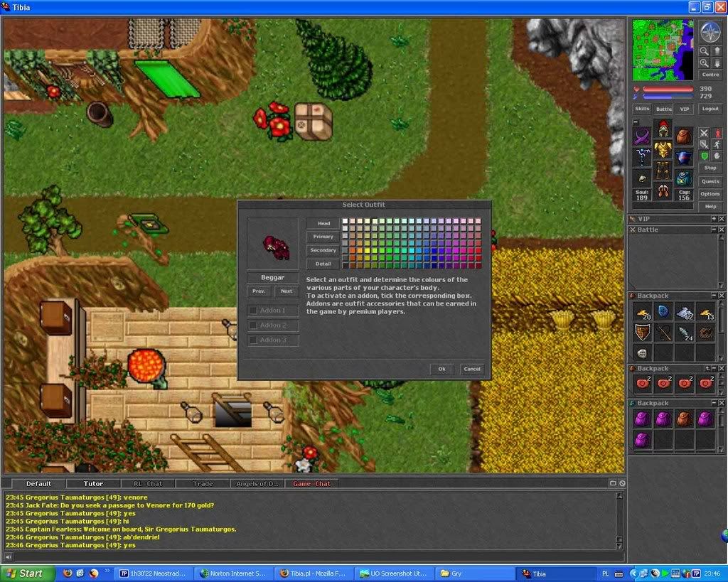Tick the Addon 3 checkbox
This screenshot has width=728, height=582.
tap(254, 340)
